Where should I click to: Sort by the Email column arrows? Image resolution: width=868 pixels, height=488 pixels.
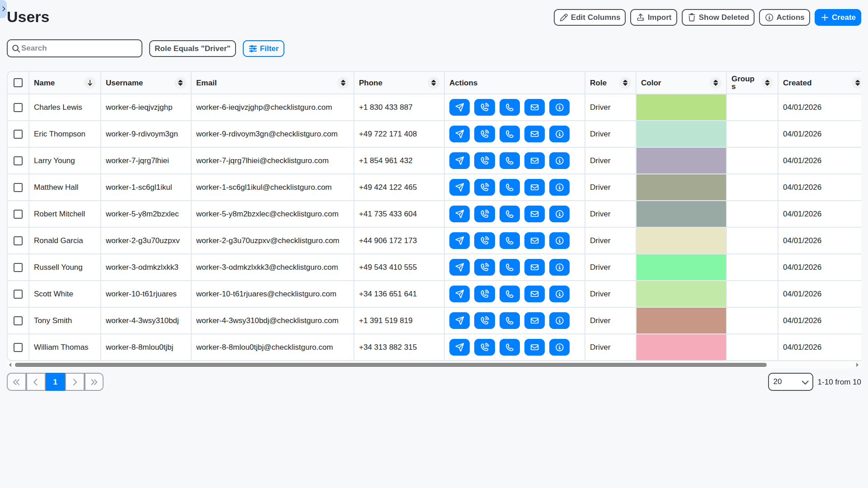tap(343, 83)
